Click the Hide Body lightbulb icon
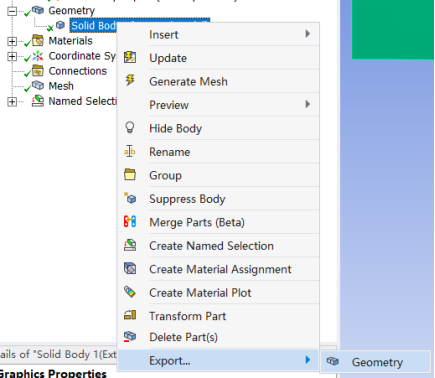The image size is (435, 378). [x=130, y=128]
